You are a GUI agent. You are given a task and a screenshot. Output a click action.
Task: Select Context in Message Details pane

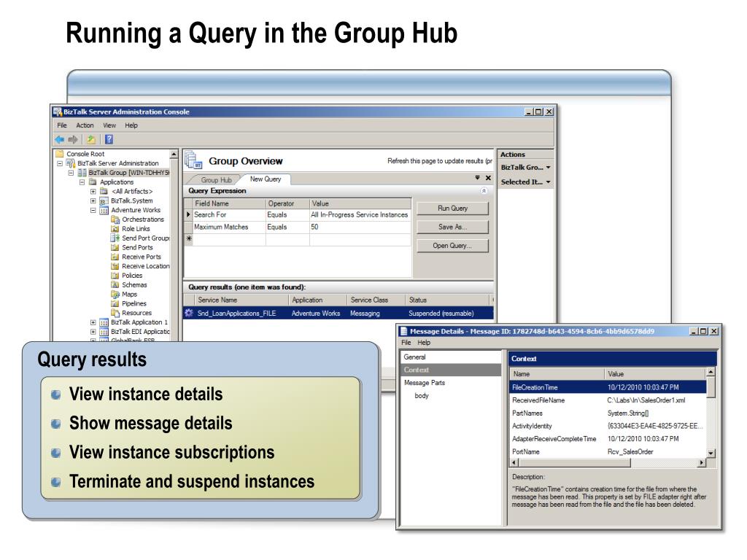pyautogui.click(x=451, y=370)
